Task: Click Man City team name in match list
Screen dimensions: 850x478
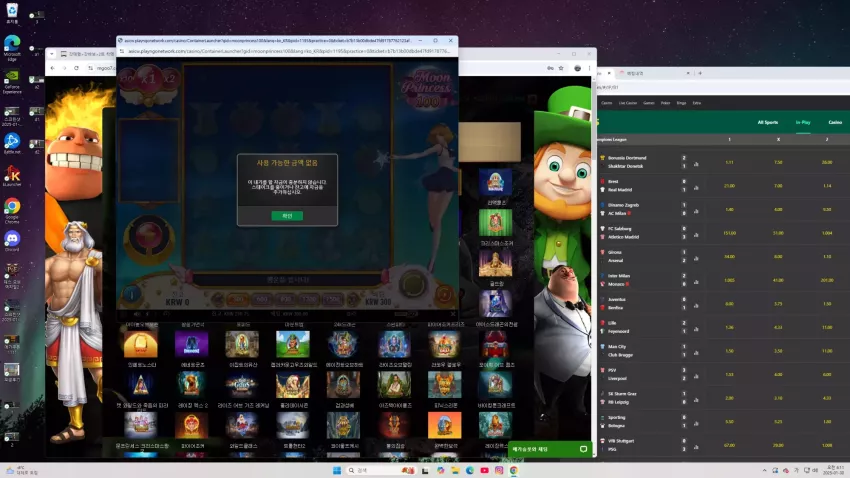Action: pos(617,346)
